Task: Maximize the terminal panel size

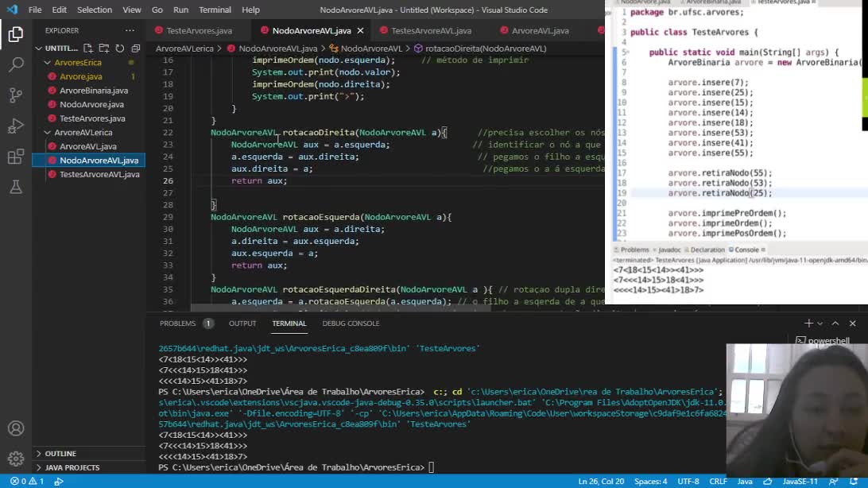Action: [x=835, y=323]
